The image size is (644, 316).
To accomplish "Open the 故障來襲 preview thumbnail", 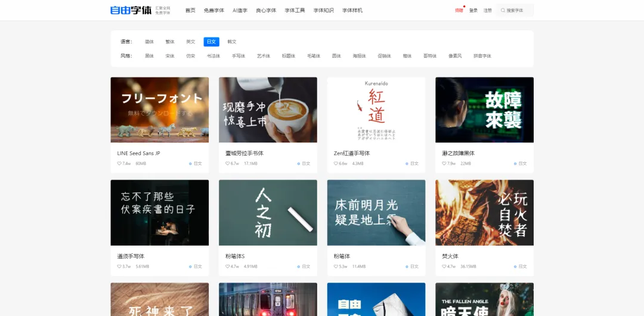I will coord(485,110).
